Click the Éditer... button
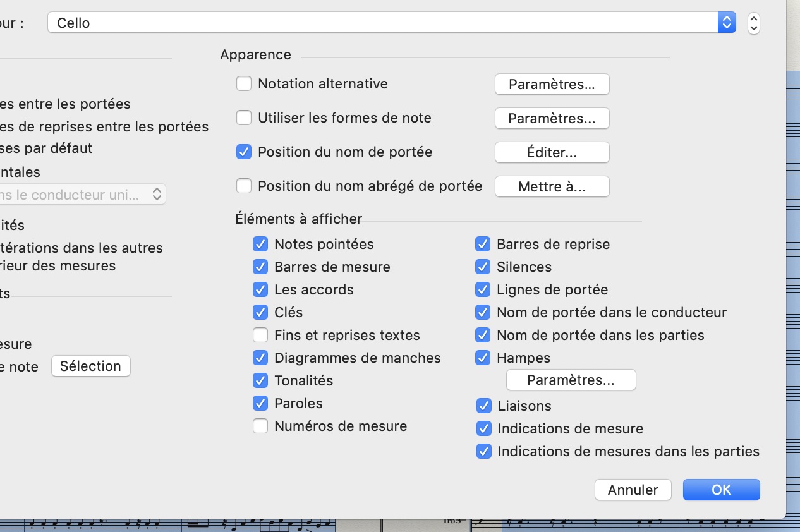The width and height of the screenshot is (800, 532). 552,153
